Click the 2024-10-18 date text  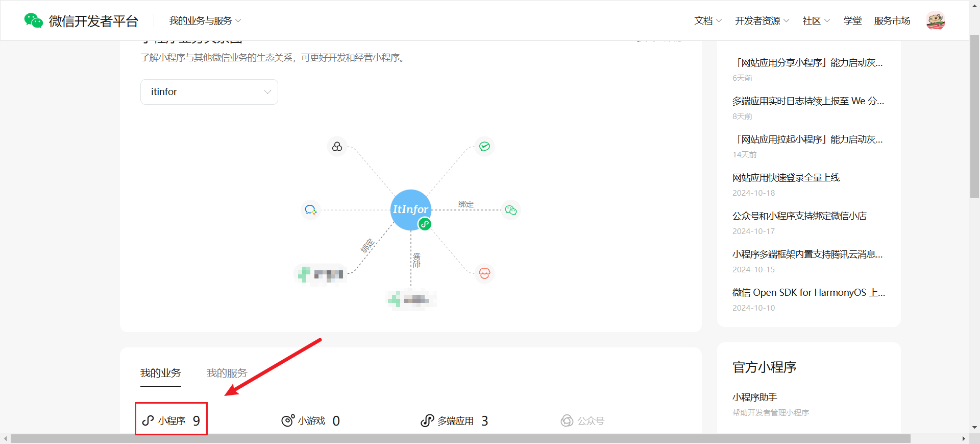click(x=753, y=193)
